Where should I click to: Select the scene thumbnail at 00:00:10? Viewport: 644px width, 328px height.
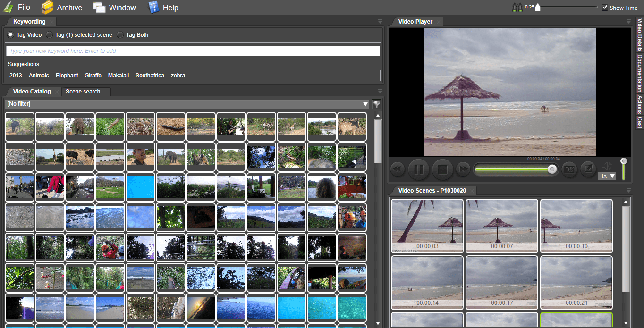(576, 226)
